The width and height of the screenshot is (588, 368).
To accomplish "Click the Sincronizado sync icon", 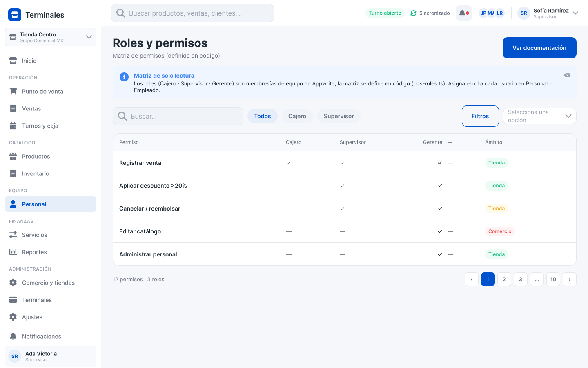I will pos(414,13).
